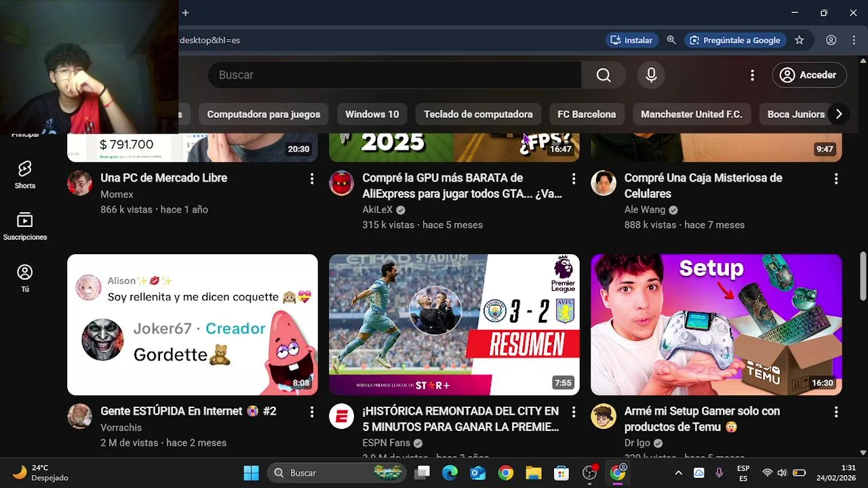Screen dimensions: 868x488
Task: Open Microsoft Store from the taskbar
Action: (x=561, y=473)
